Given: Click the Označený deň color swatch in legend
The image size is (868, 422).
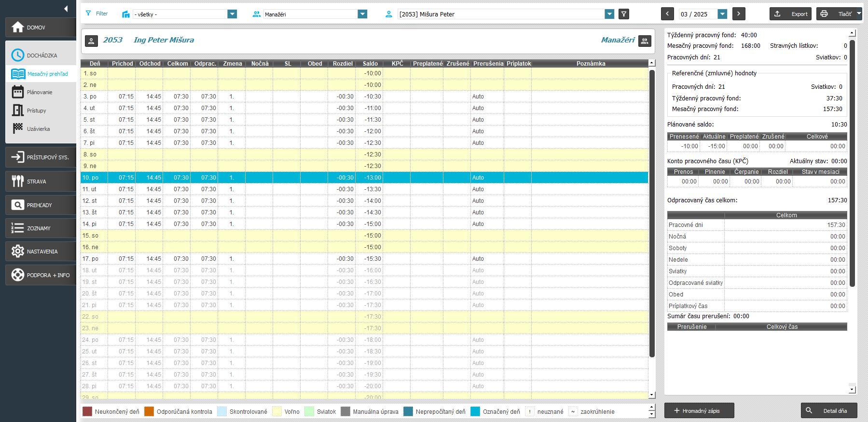Looking at the screenshot, I should point(475,411).
